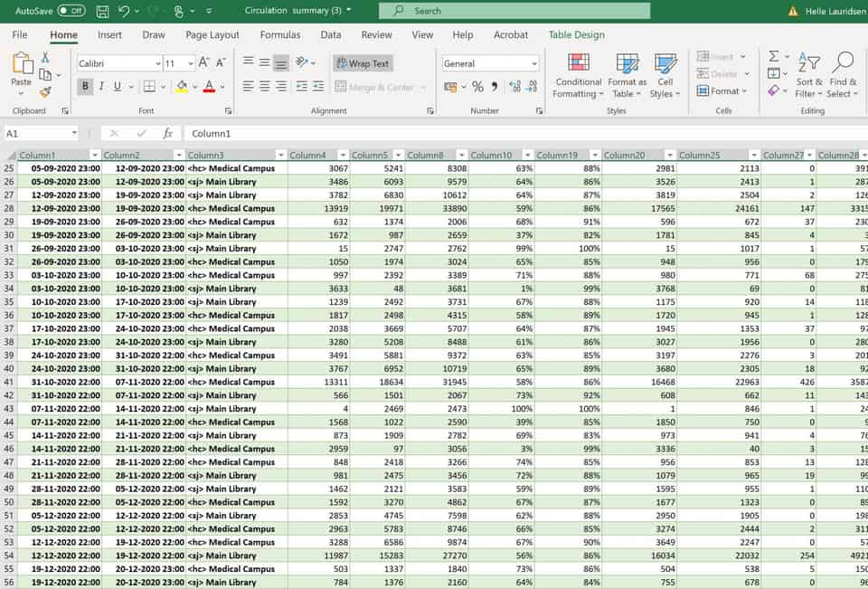Toggle Bold formatting

point(86,87)
